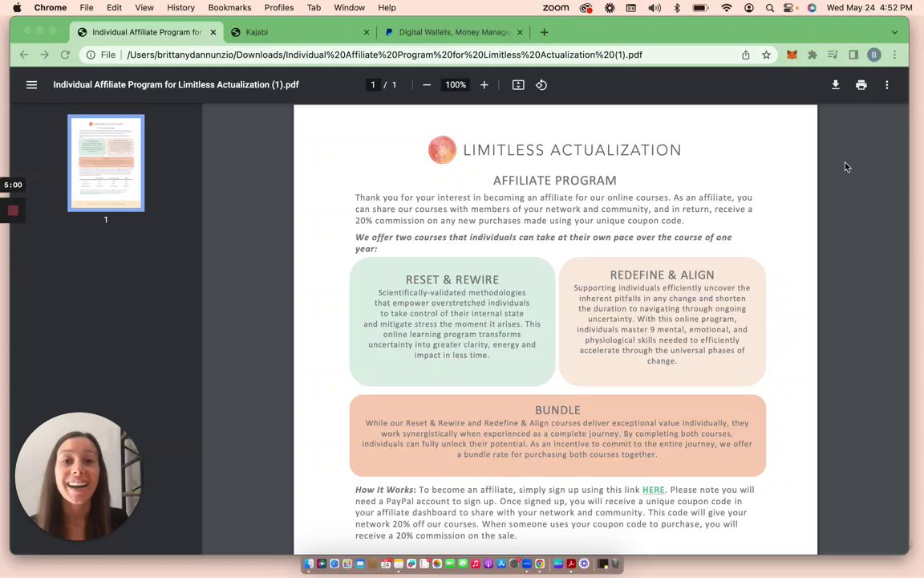Open the Edit menu

tap(115, 8)
